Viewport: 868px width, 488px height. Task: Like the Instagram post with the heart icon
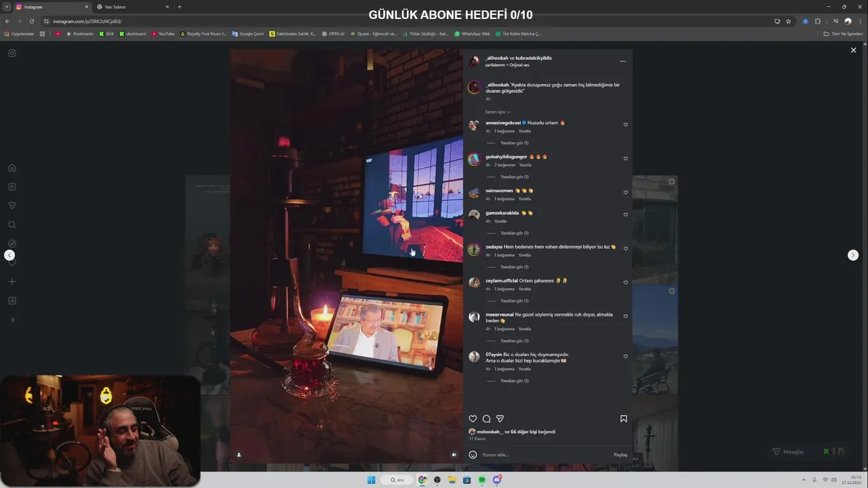(473, 419)
